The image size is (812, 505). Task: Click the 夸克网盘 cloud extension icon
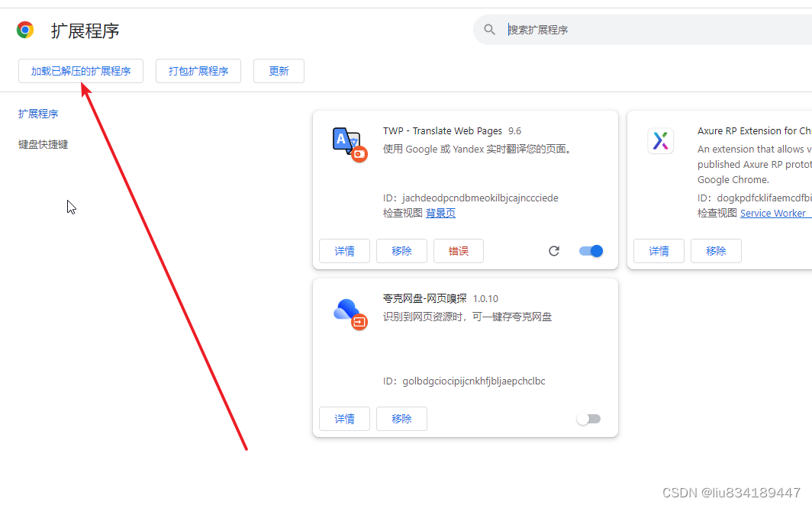tap(350, 314)
